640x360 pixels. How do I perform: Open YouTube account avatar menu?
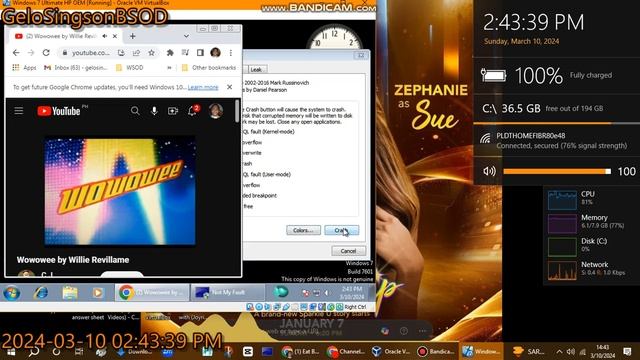pyautogui.click(x=216, y=111)
